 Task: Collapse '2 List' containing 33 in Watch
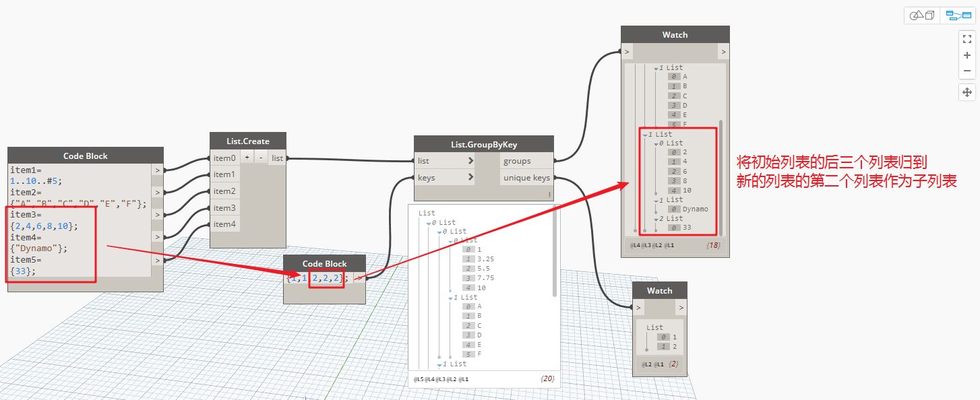(x=656, y=219)
